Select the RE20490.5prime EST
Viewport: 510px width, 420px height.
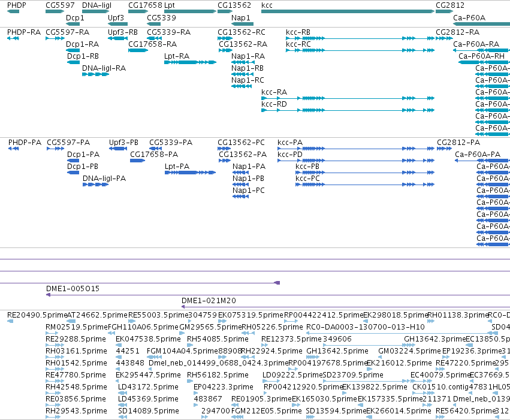click(x=10, y=321)
